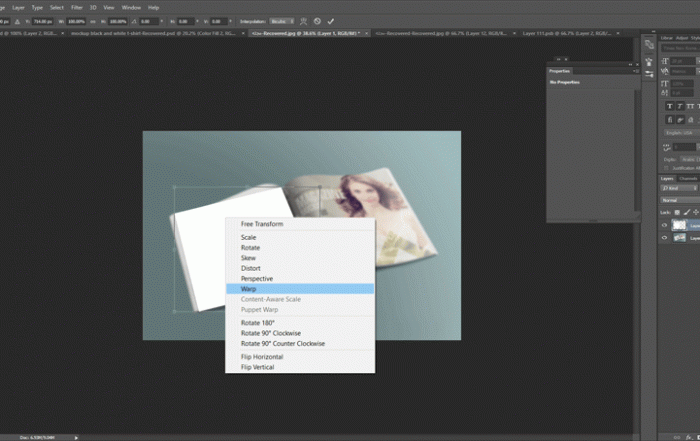Select the highlighted Warp option
The image size is (700, 441).
tap(300, 289)
